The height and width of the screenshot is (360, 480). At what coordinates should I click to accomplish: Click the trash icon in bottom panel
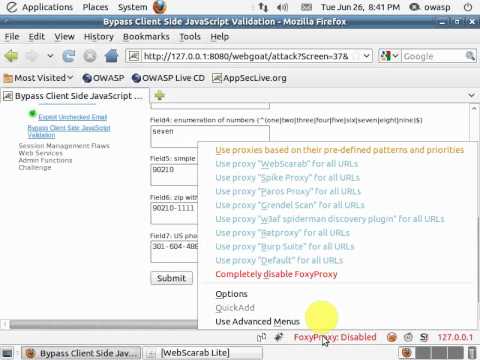coord(472,353)
